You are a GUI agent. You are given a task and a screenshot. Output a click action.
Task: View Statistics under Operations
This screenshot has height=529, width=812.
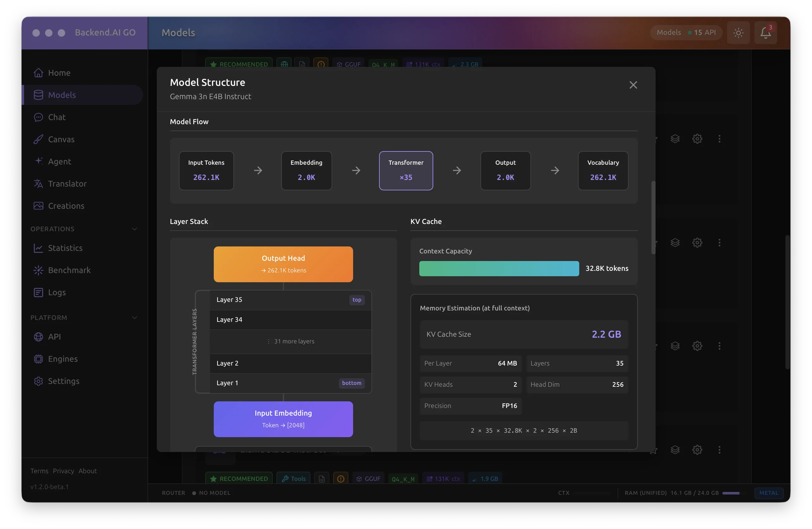click(65, 248)
